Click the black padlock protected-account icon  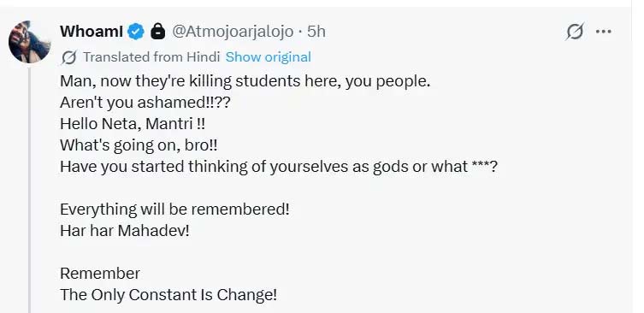158,32
